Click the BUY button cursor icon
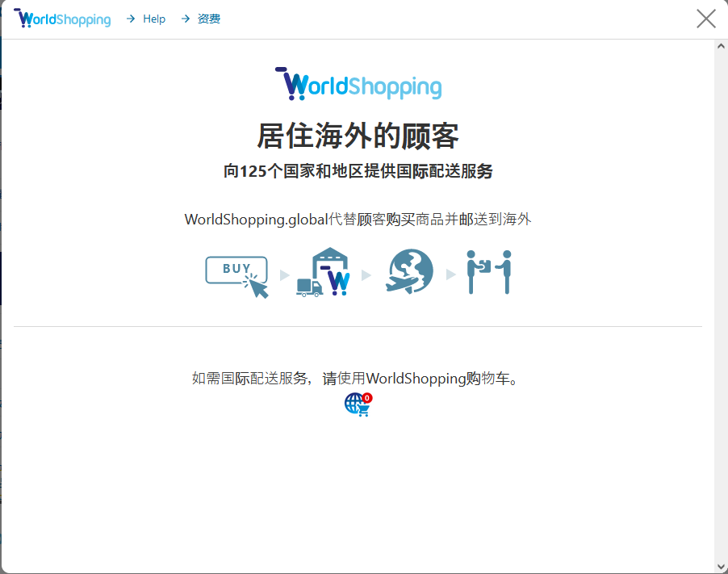This screenshot has width=728, height=574. (x=237, y=277)
